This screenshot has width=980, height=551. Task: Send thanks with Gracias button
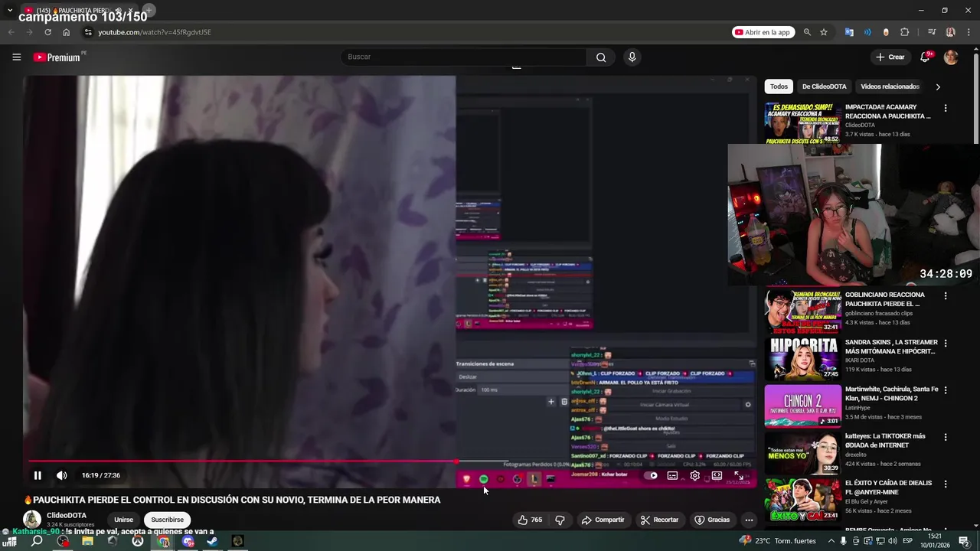click(711, 520)
